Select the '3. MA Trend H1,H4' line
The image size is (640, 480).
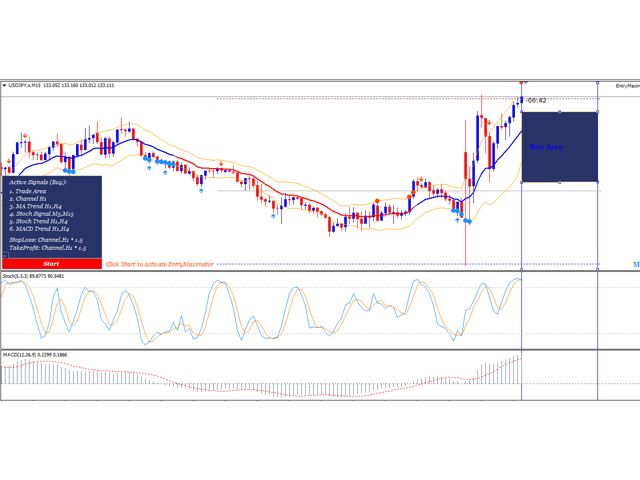pos(35,207)
